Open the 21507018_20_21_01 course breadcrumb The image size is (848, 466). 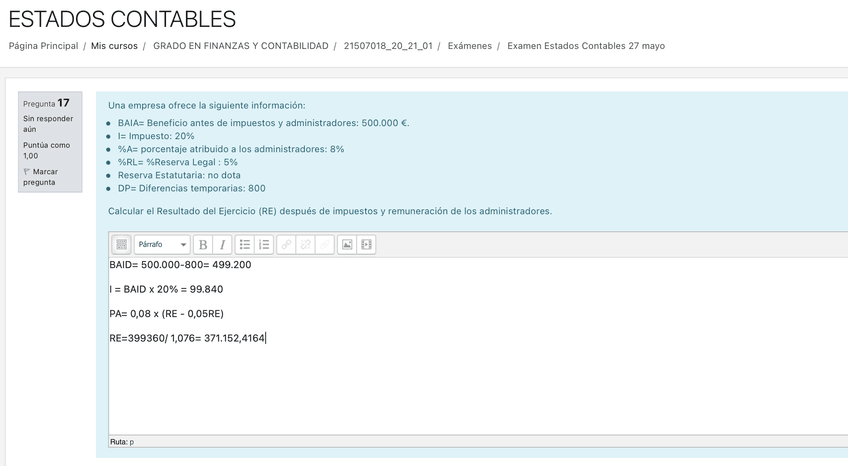click(x=388, y=46)
